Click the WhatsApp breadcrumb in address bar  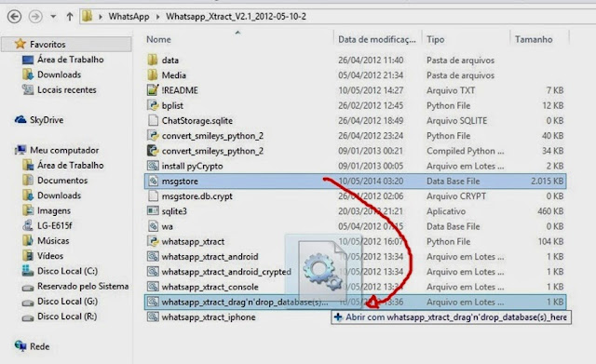click(129, 17)
